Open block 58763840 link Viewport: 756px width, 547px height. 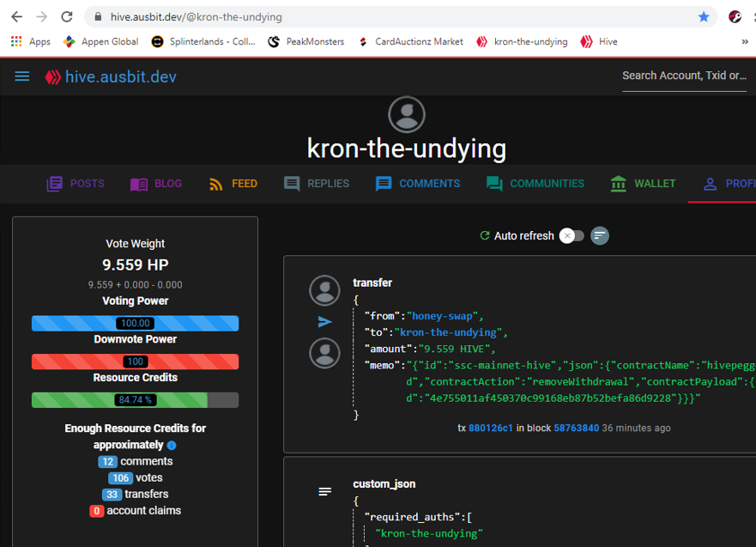point(576,428)
